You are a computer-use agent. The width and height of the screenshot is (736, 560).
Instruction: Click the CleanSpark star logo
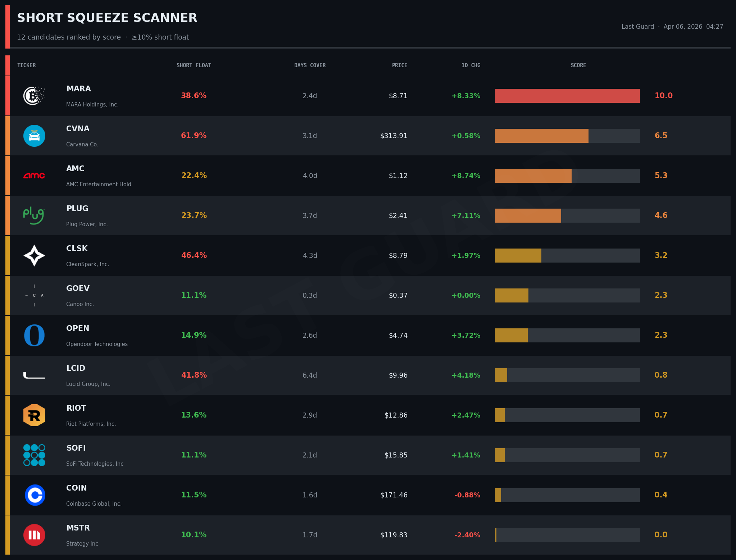point(34,255)
